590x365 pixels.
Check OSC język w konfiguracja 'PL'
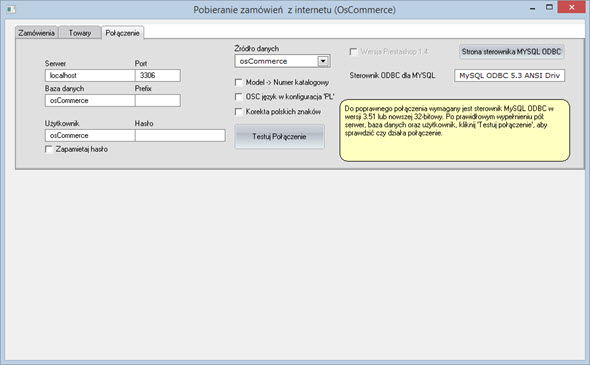point(239,97)
